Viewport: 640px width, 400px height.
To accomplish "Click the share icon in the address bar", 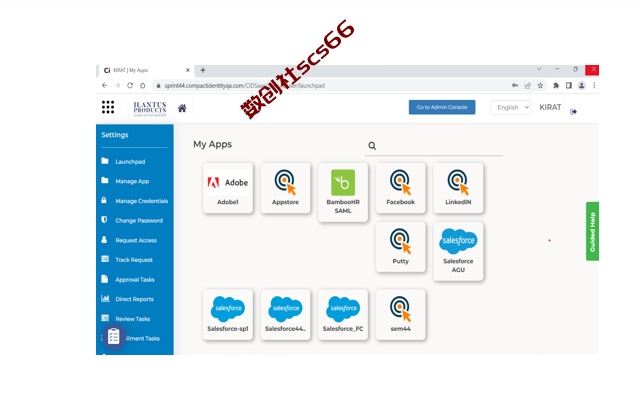I will coord(528,85).
